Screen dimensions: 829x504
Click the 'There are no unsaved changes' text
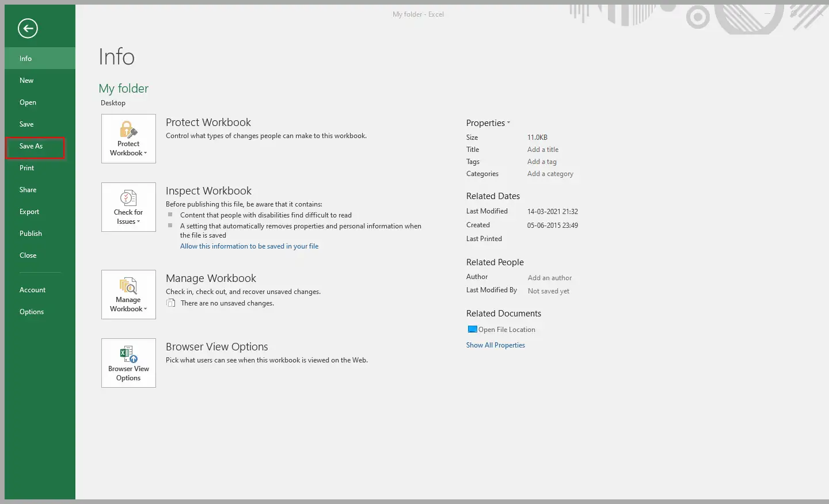[x=227, y=303]
